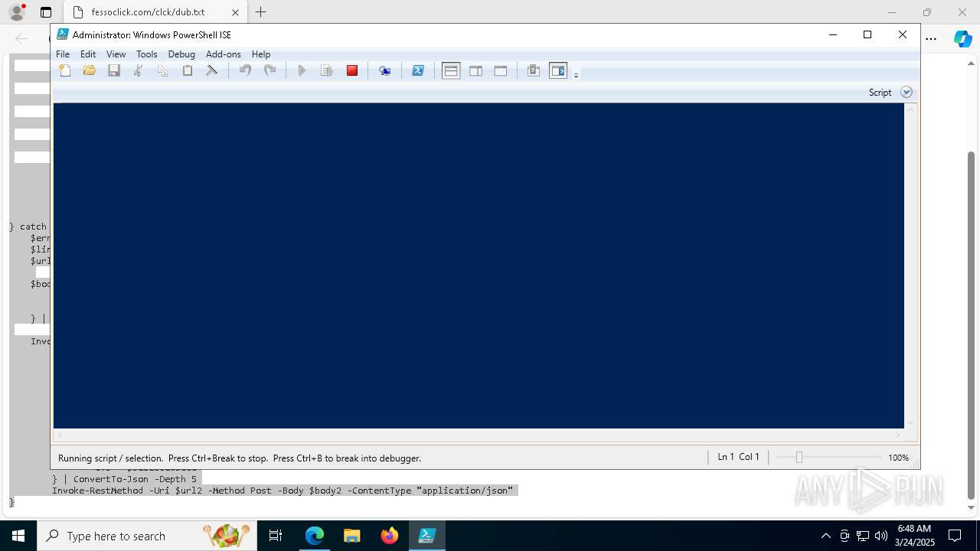Viewport: 980px width, 551px height.
Task: Click the Cut scissors icon
Action: [x=139, y=70]
